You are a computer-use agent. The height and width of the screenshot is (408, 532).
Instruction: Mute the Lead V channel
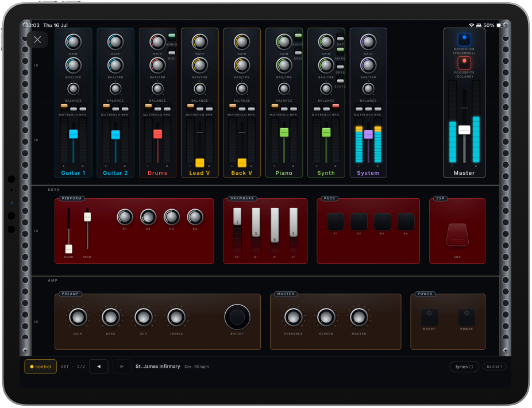click(191, 107)
